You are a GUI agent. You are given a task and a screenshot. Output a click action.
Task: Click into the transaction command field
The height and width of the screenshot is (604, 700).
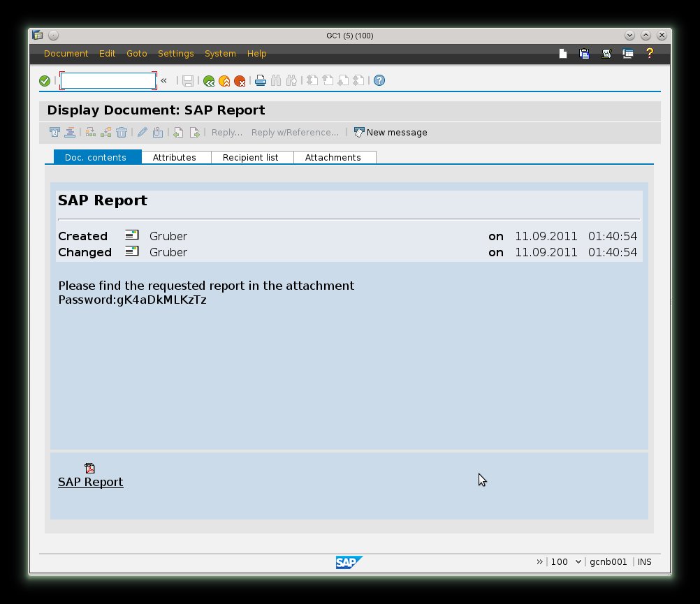tap(108, 81)
